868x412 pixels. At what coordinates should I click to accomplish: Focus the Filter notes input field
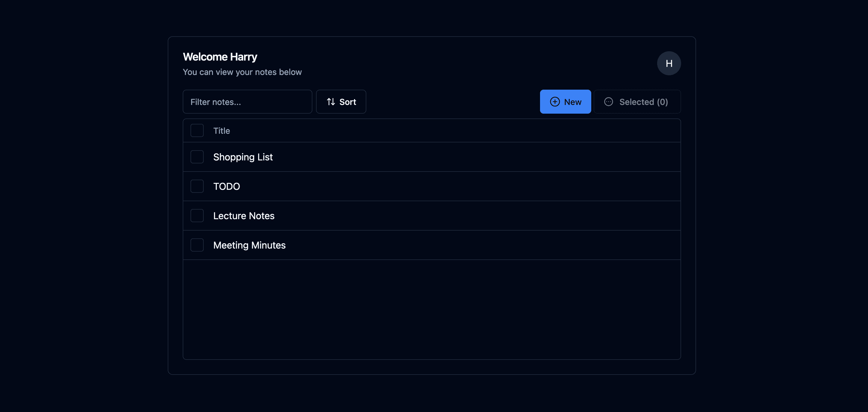[247, 102]
